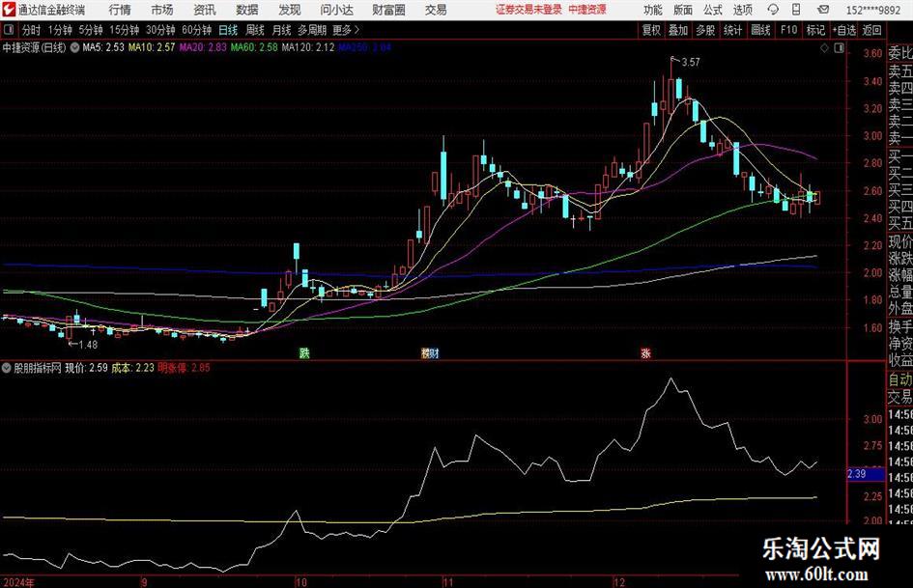Screen dimensions: 913x588
Task: Switch to the 5分钟 period tab
Action: point(91,30)
